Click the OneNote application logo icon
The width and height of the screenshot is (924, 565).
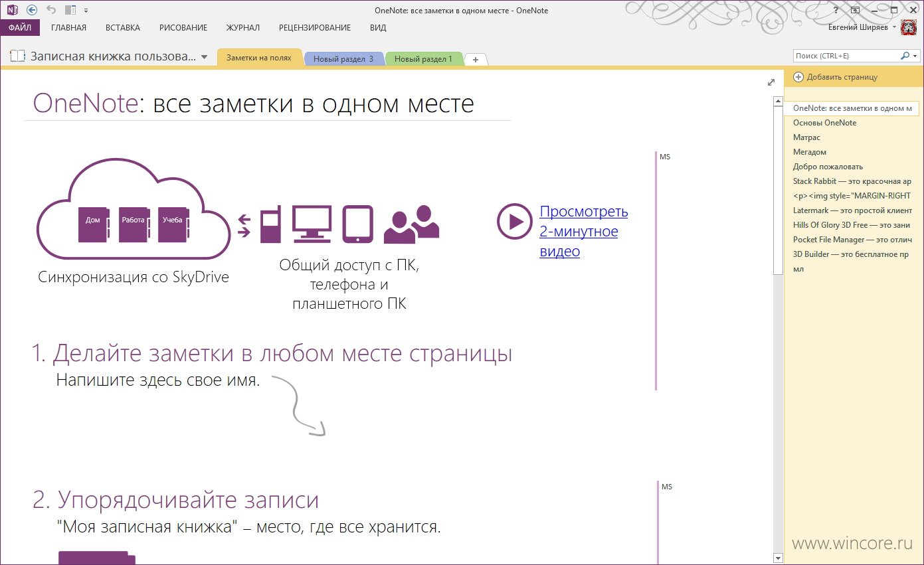pos(12,10)
